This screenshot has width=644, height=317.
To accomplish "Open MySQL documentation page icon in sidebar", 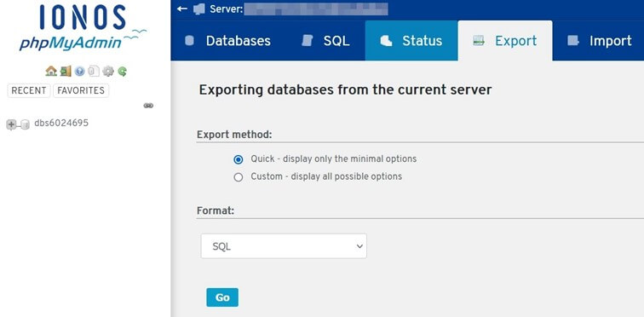I will tap(94, 72).
